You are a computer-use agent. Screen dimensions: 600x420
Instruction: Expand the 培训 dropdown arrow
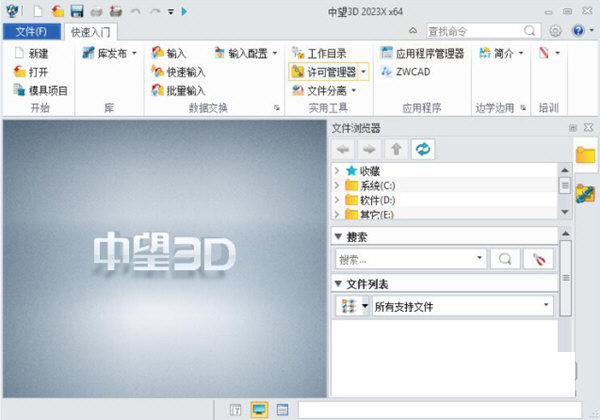click(557, 53)
